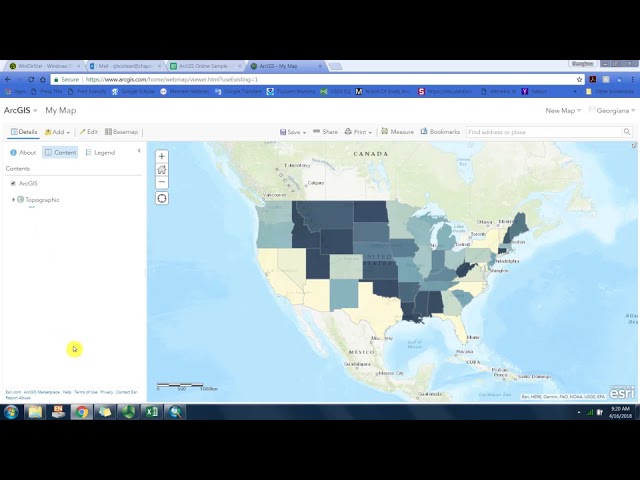
Task: Open the ArcGIS app menu dropdown
Action: coord(20,110)
